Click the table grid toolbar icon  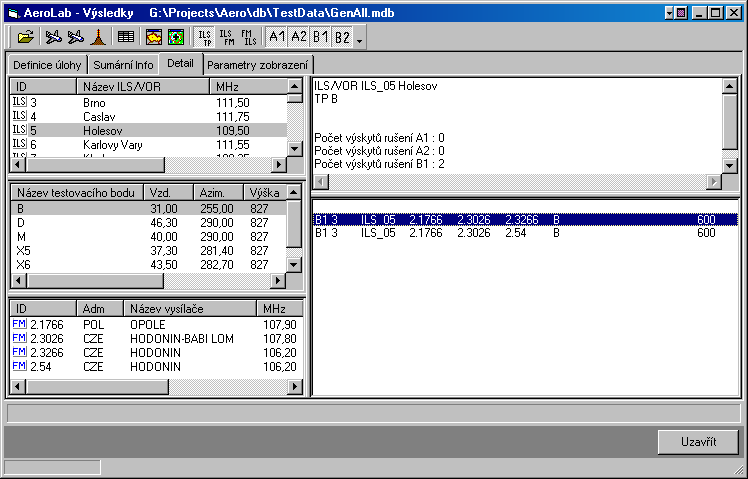(126, 37)
